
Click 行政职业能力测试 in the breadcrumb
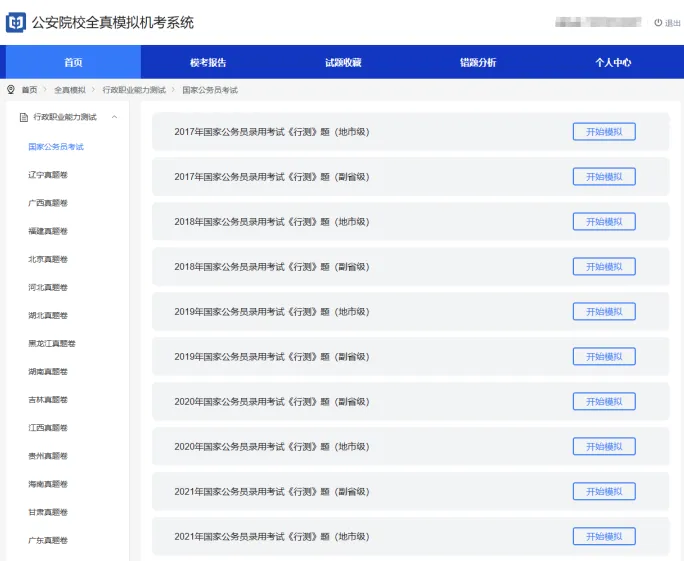click(134, 90)
